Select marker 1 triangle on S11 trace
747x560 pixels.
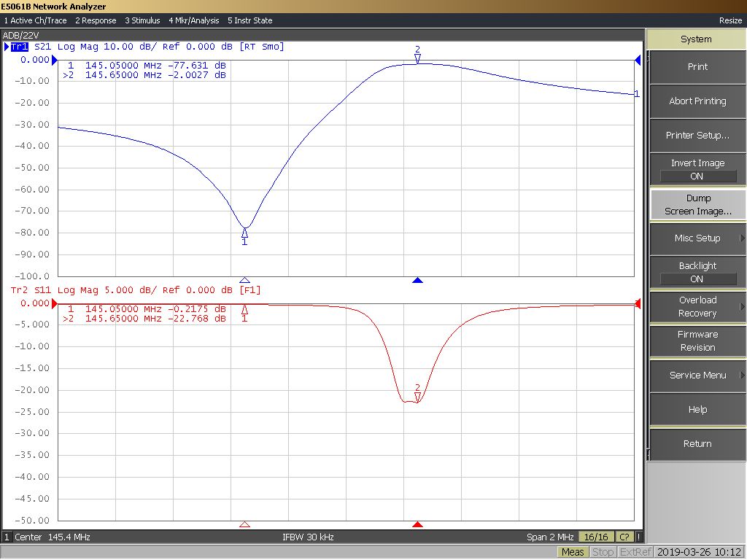244,310
